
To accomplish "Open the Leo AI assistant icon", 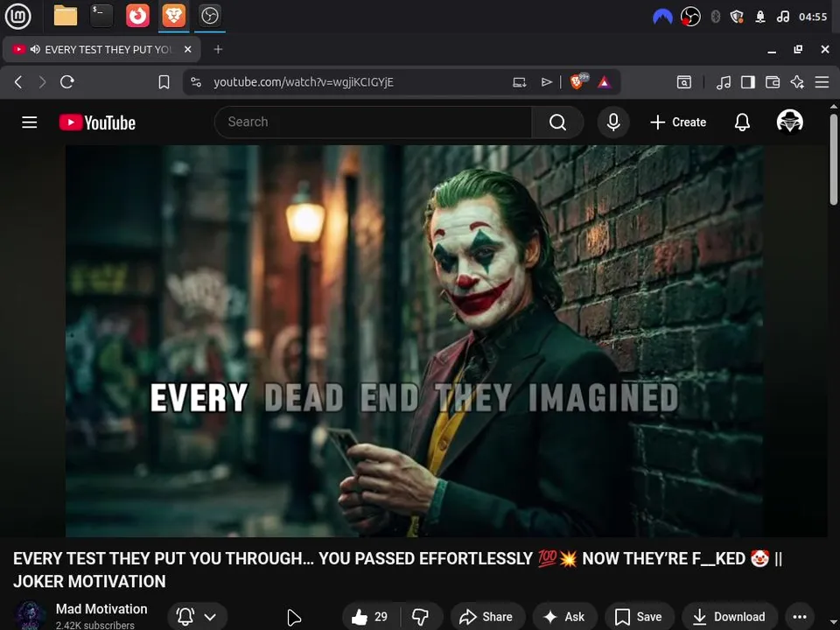I will click(x=797, y=82).
